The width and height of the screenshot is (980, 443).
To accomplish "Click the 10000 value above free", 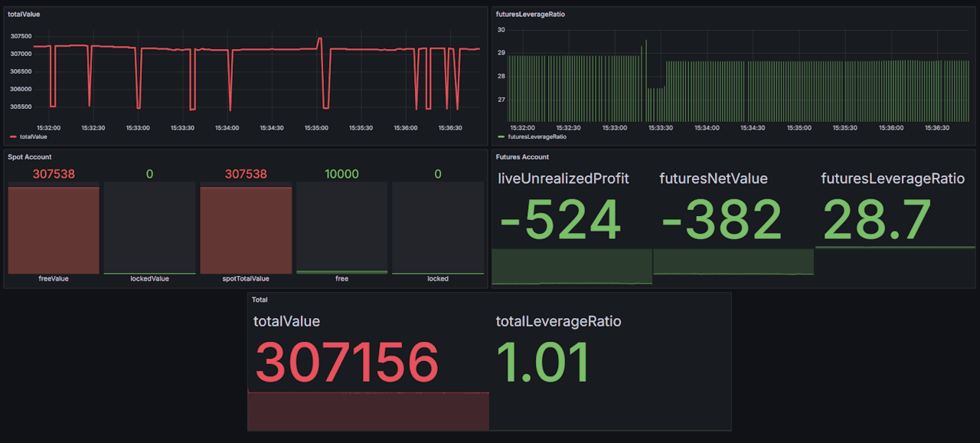I will [341, 174].
